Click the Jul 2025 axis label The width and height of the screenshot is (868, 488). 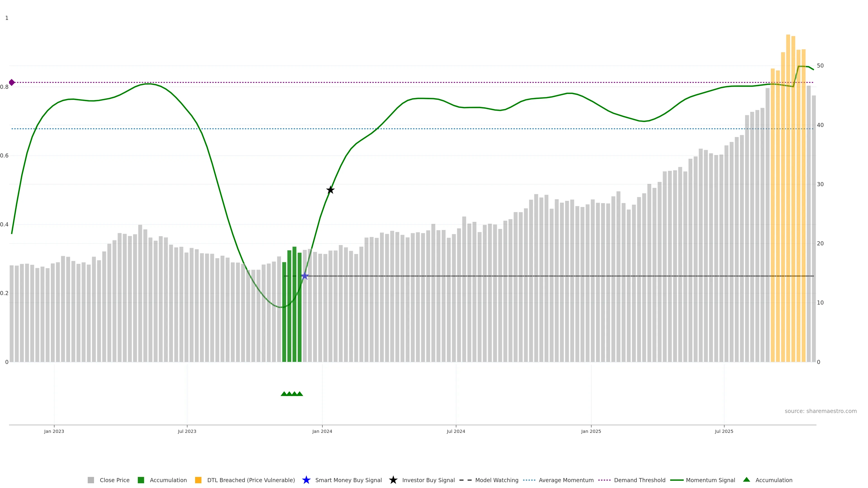[x=724, y=431]
